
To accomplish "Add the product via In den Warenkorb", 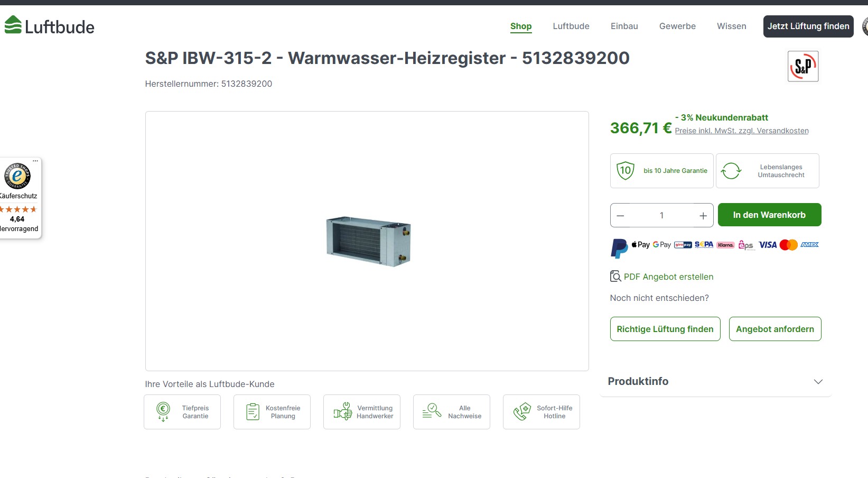I will [769, 215].
